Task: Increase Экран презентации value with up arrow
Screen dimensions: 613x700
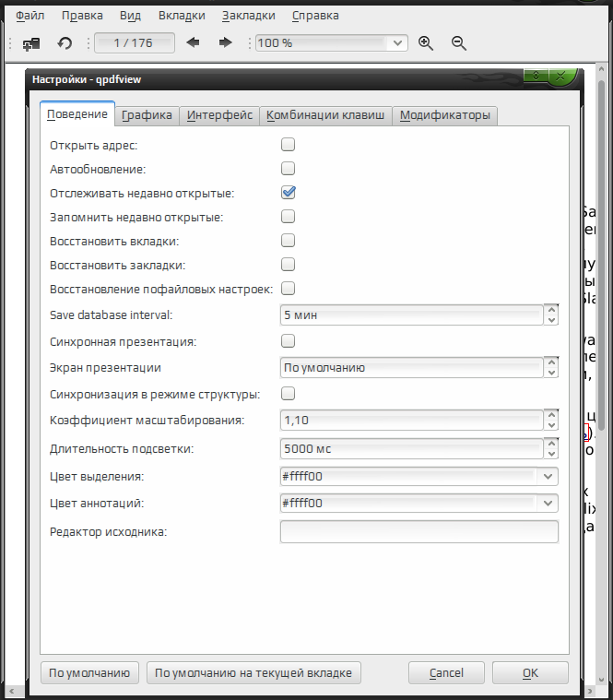Action: [x=551, y=362]
